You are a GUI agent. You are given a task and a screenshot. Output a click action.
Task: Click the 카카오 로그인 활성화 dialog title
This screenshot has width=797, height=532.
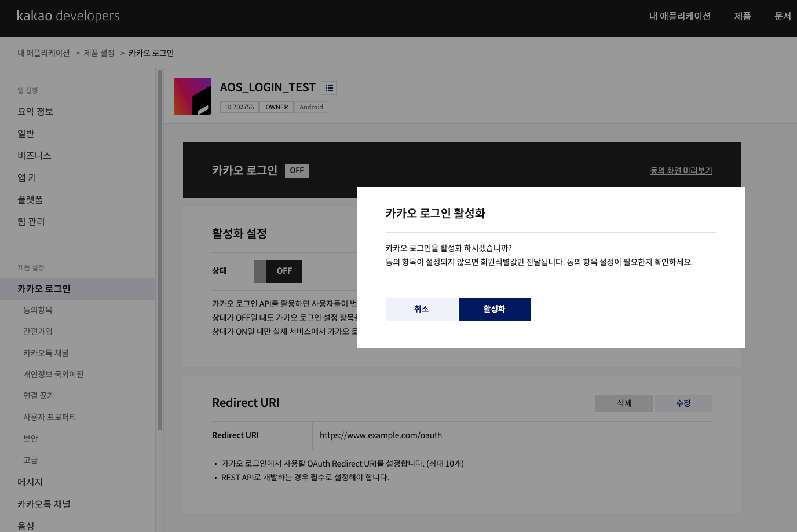[436, 213]
